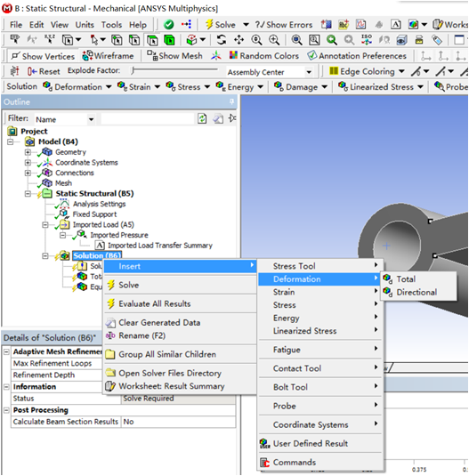This screenshot has width=469, height=476.
Task: Click the clear filter eraser icon
Action: click(218, 118)
